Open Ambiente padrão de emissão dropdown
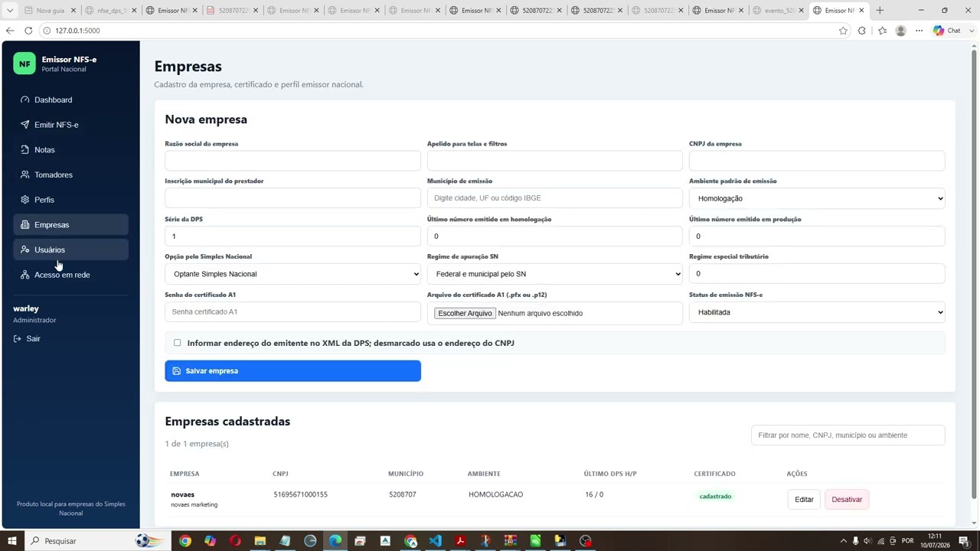The image size is (980, 551). (x=817, y=198)
